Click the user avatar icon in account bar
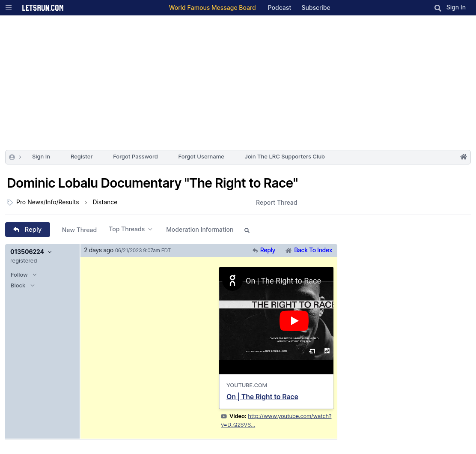This screenshot has width=476, height=454. coord(12,157)
